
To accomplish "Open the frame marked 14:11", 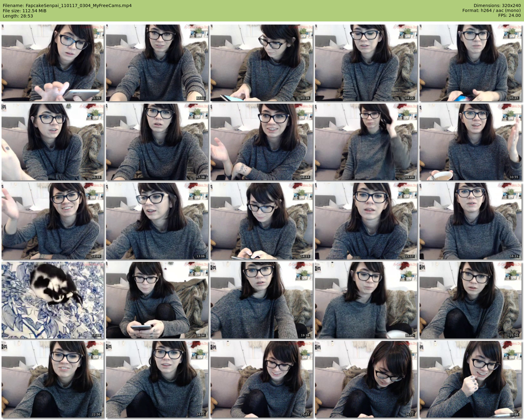I will point(262,221).
